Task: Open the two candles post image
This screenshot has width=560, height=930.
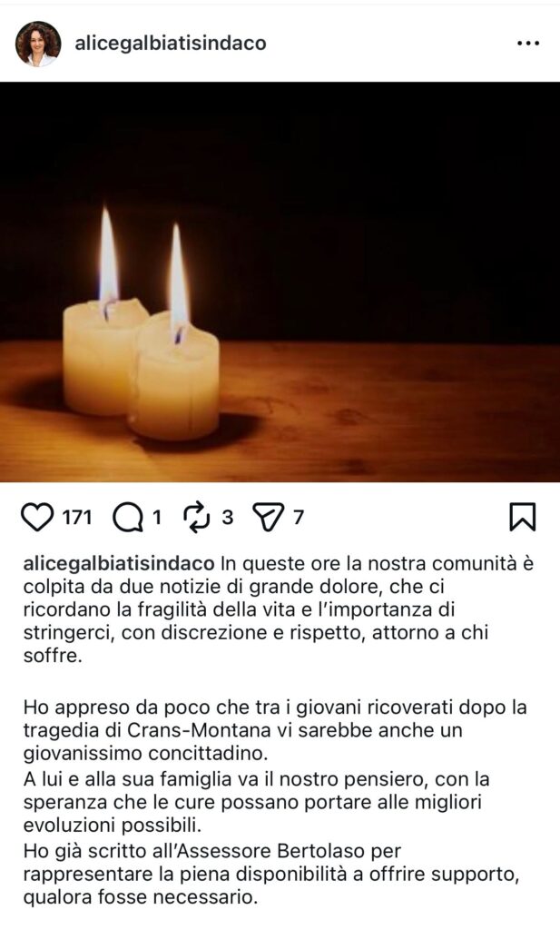Action: [280, 282]
